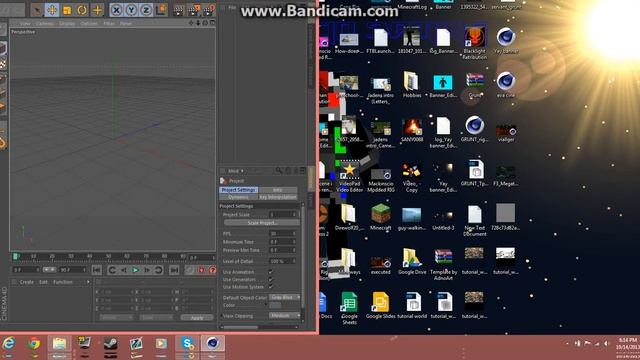
Task: Open Google Chrome from the taskbar
Action: tap(34, 344)
